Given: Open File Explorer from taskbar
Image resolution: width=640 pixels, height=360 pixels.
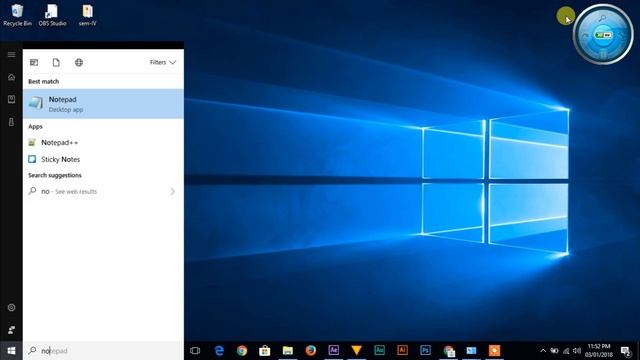Looking at the screenshot, I should pos(288,351).
